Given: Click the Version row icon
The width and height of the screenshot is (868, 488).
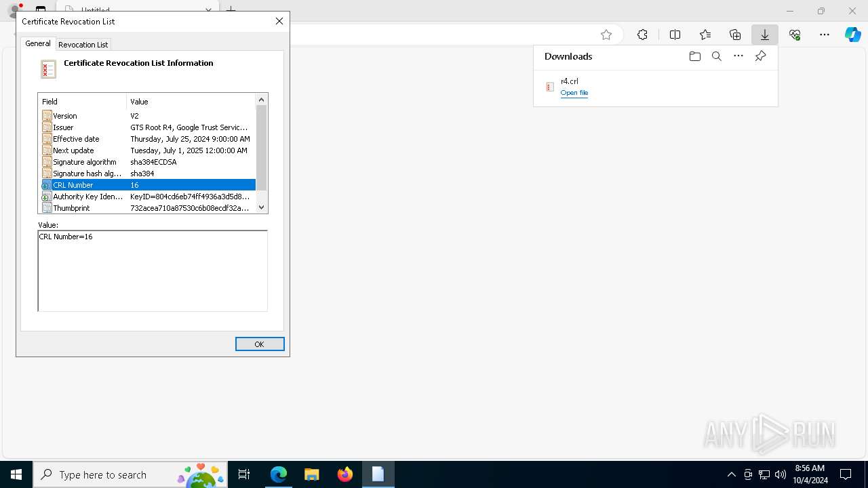Looking at the screenshot, I should click(47, 116).
